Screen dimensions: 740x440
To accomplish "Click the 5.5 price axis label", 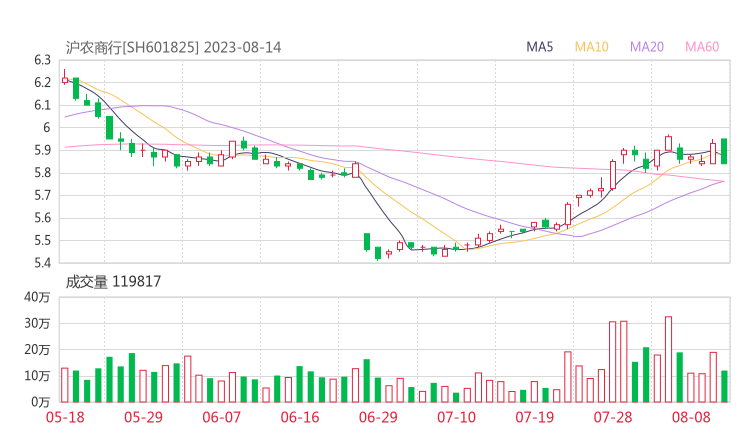I will point(42,240).
